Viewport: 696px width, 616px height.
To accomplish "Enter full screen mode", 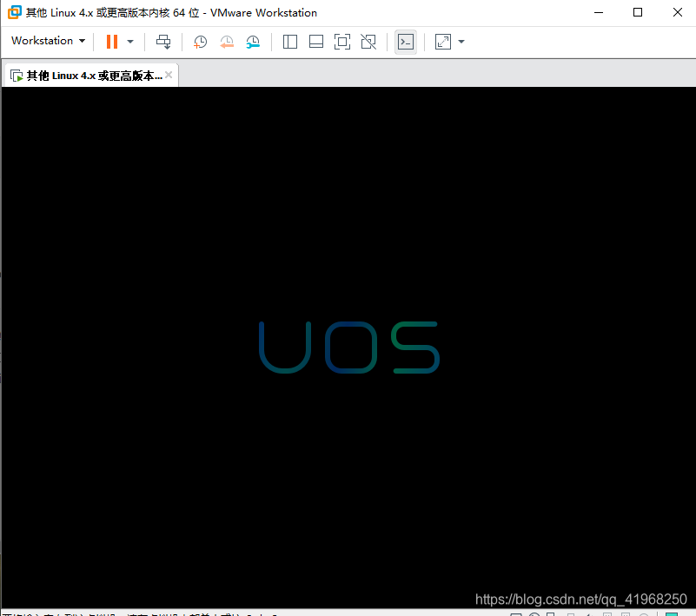I will [342, 42].
